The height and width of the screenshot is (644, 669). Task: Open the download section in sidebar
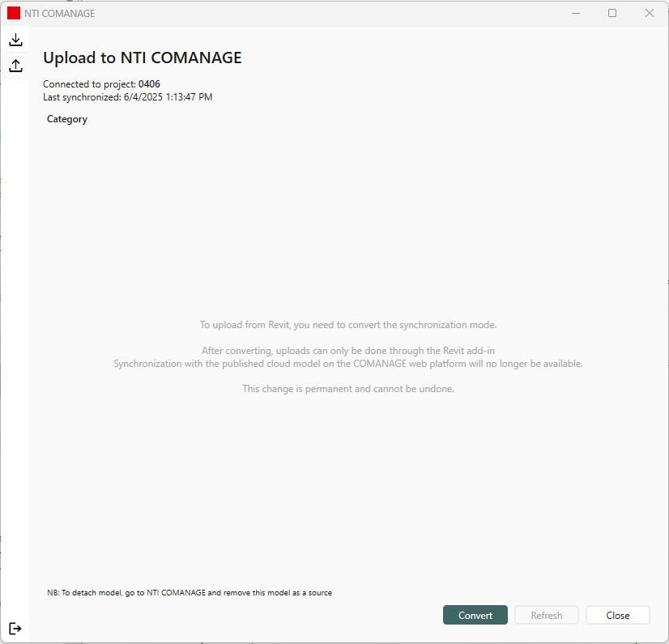(x=15, y=40)
